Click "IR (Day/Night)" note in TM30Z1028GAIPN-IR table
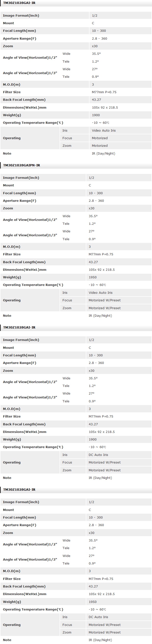The image size is (152, 644). pos(100,316)
